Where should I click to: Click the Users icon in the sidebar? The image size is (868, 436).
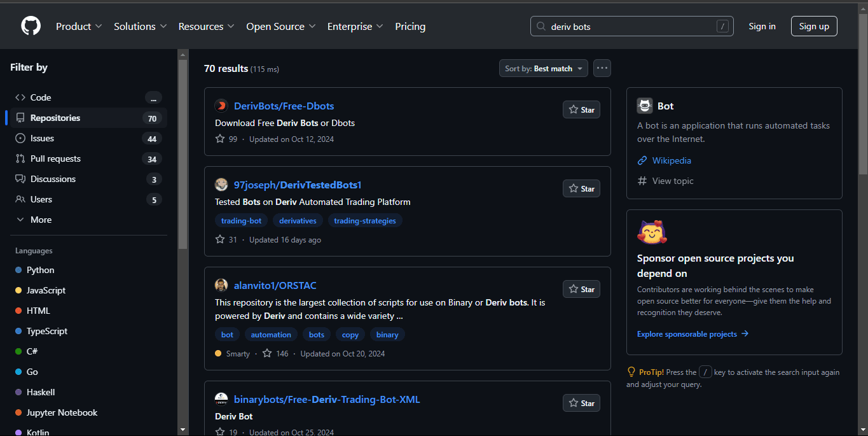20,199
